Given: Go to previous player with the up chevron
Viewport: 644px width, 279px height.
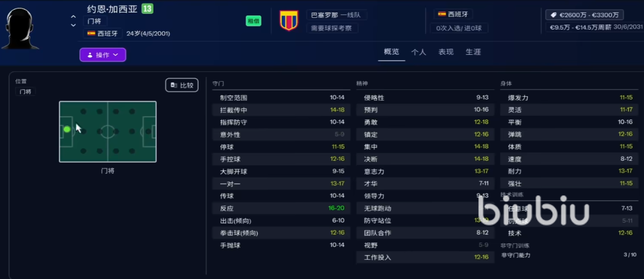Looking at the screenshot, I should click(73, 17).
